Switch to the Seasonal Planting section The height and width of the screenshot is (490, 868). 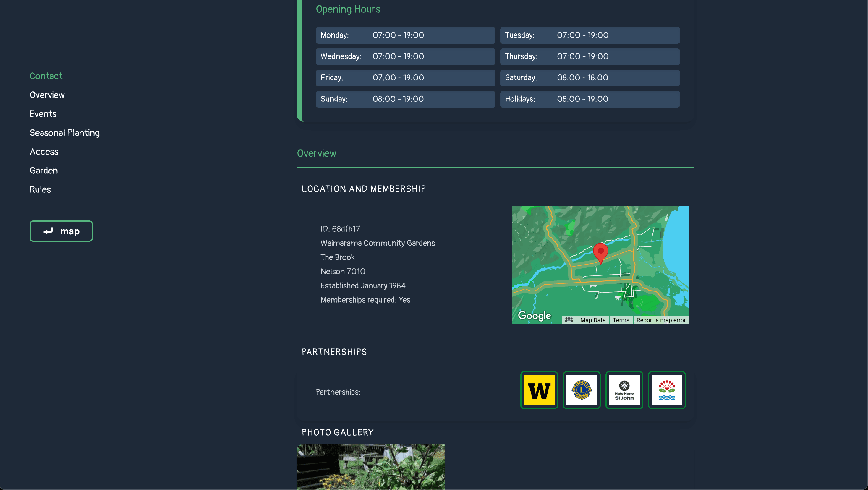point(64,133)
